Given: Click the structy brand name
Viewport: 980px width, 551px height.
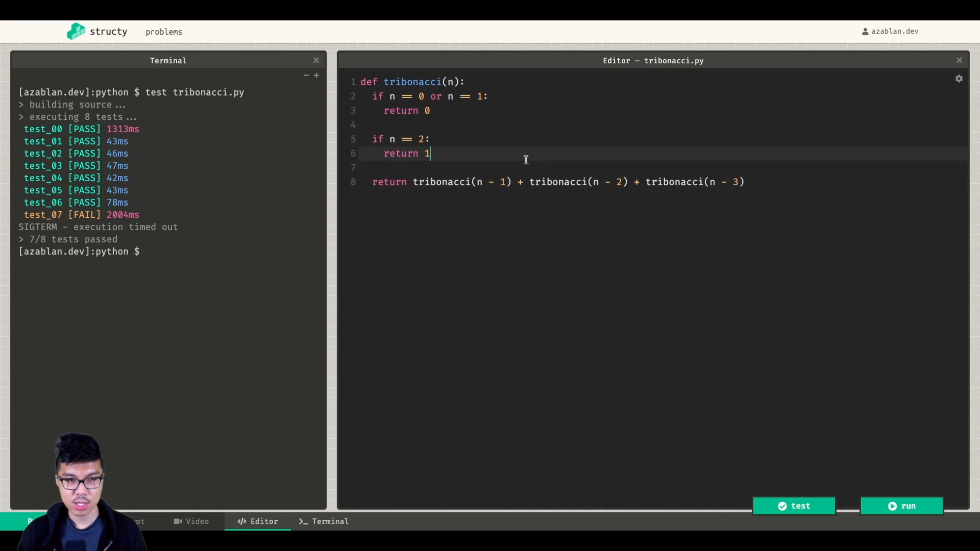Looking at the screenshot, I should click(109, 32).
